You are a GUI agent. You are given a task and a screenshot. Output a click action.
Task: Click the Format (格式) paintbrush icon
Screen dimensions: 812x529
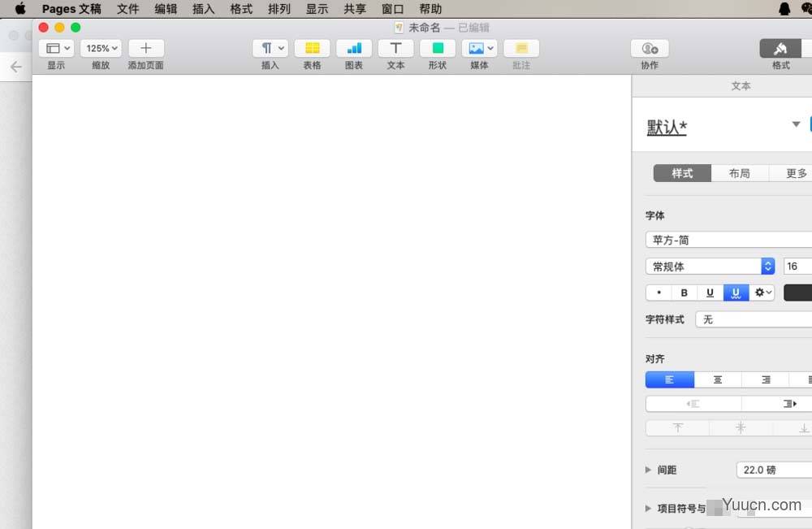[x=780, y=49]
